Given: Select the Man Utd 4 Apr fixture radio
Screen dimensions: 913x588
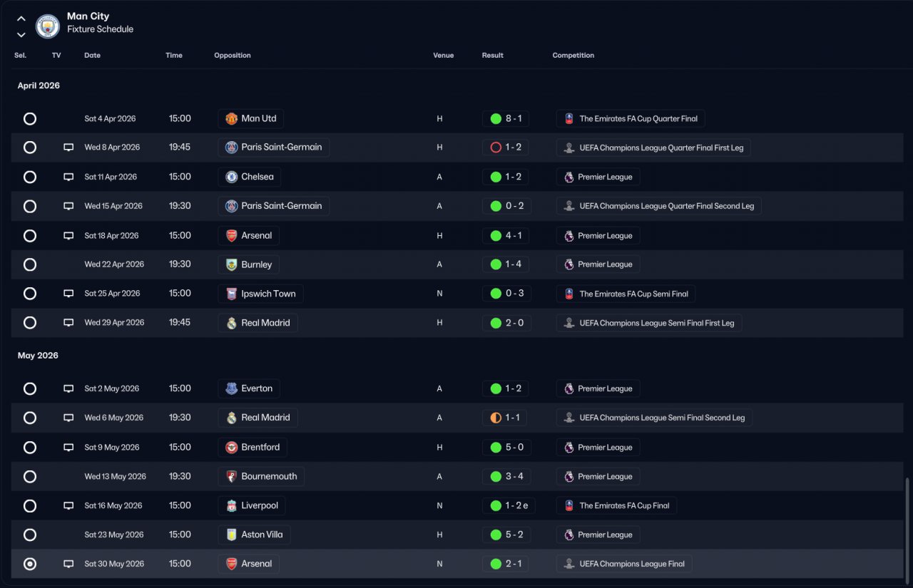Looking at the screenshot, I should (30, 119).
